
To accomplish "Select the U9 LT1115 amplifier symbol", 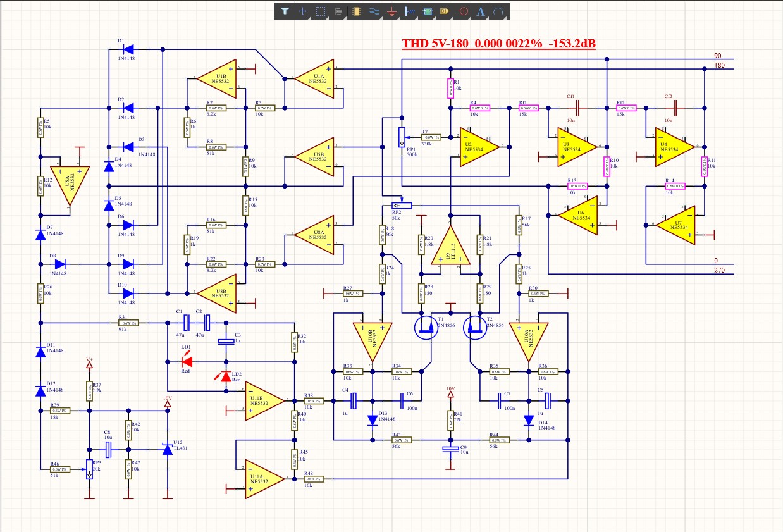I will tap(450, 245).
